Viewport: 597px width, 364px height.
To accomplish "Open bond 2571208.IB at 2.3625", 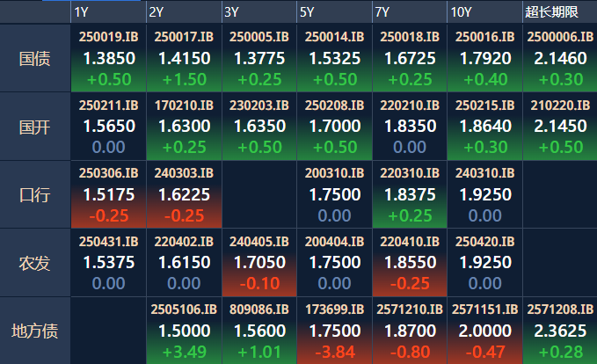I will click(558, 331).
